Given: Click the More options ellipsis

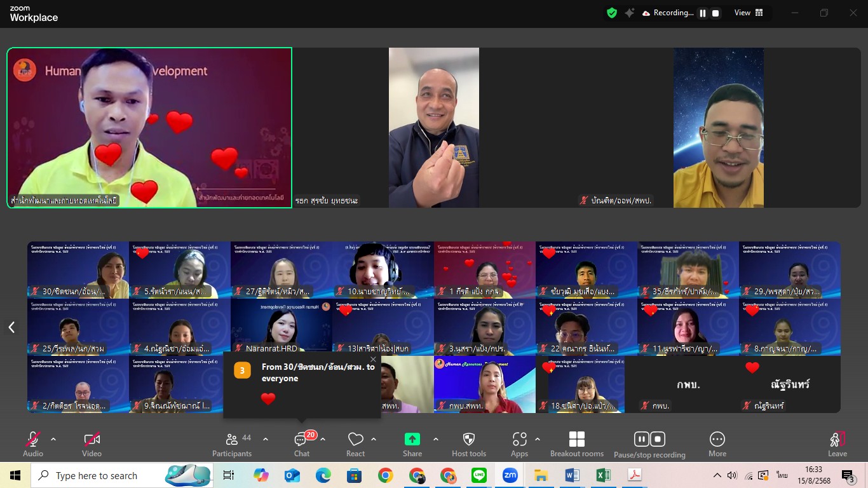Looking at the screenshot, I should (717, 444).
